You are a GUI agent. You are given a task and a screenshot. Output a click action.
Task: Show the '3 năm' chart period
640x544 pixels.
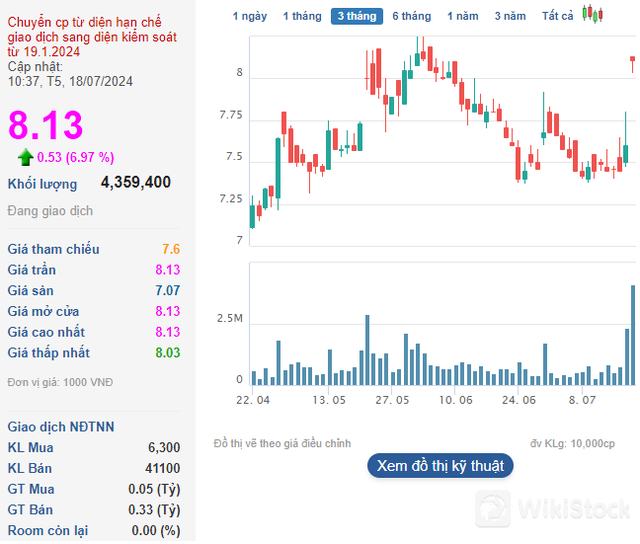510,16
